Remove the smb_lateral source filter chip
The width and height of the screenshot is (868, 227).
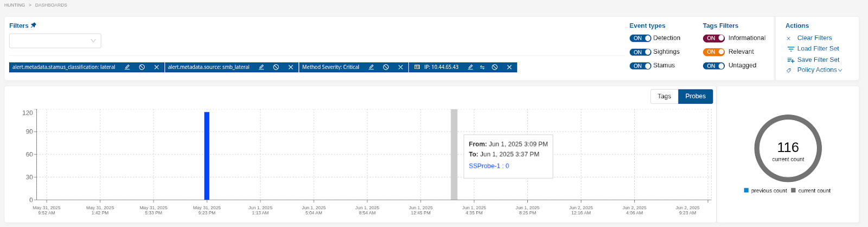(291, 67)
